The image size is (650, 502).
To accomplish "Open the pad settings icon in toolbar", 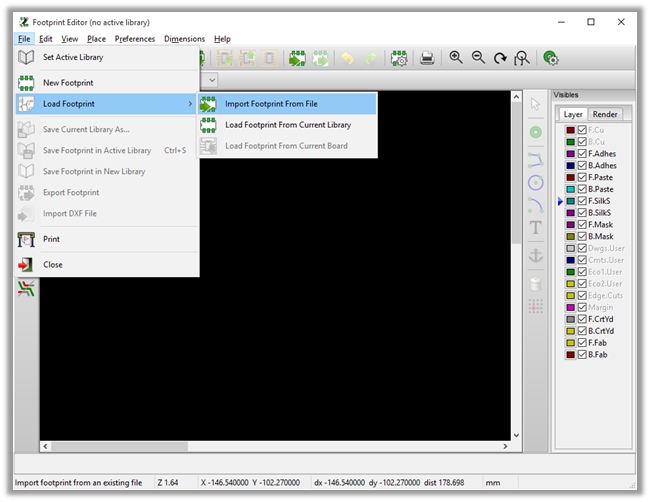I will point(551,58).
